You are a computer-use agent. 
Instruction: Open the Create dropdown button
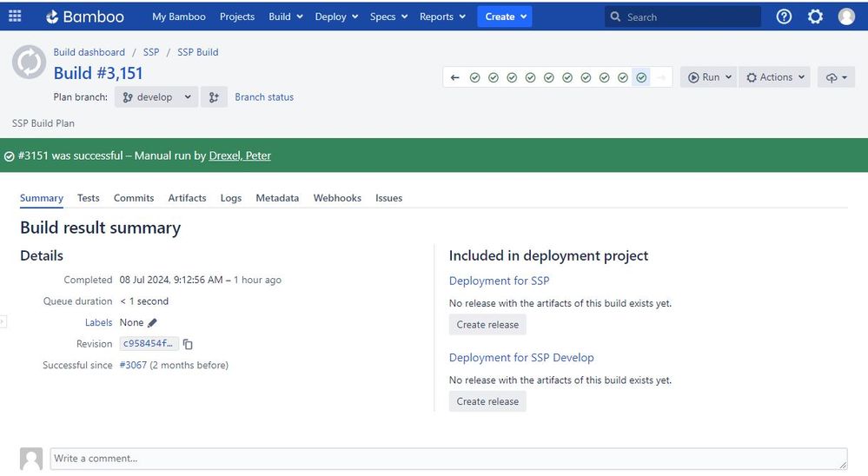(505, 17)
